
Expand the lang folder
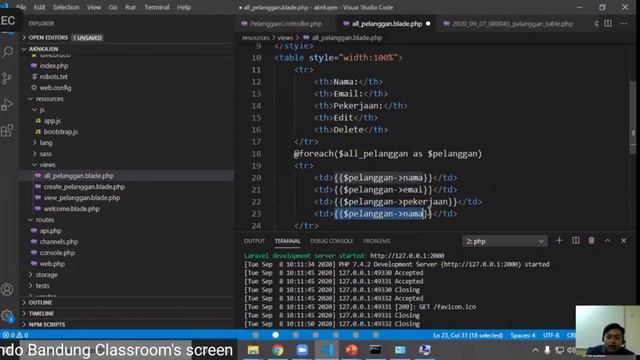coord(46,143)
